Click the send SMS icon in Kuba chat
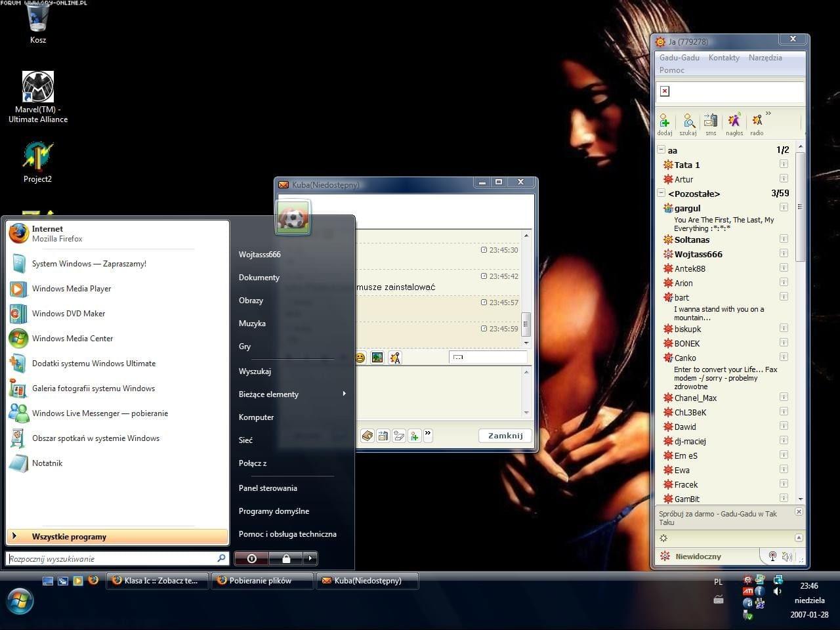This screenshot has width=840, height=630. pyautogui.click(x=383, y=435)
